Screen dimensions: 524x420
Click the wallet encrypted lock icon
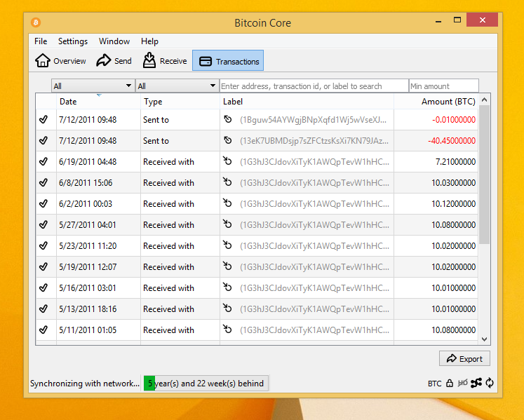pyautogui.click(x=450, y=383)
